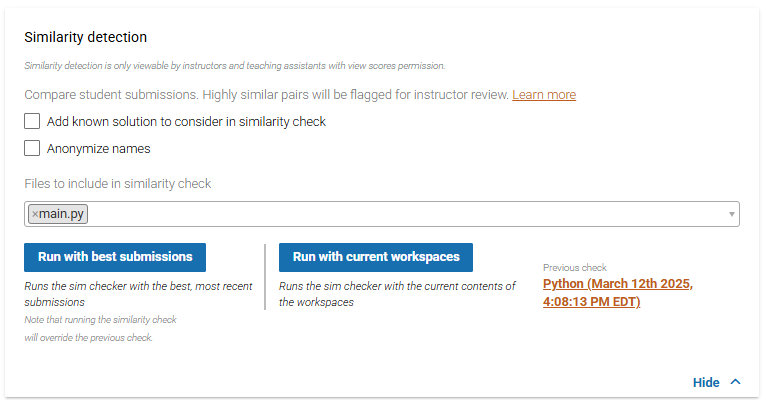The width and height of the screenshot is (763, 400).
Task: Click the 'Anonymize names' label text
Action: pos(99,148)
